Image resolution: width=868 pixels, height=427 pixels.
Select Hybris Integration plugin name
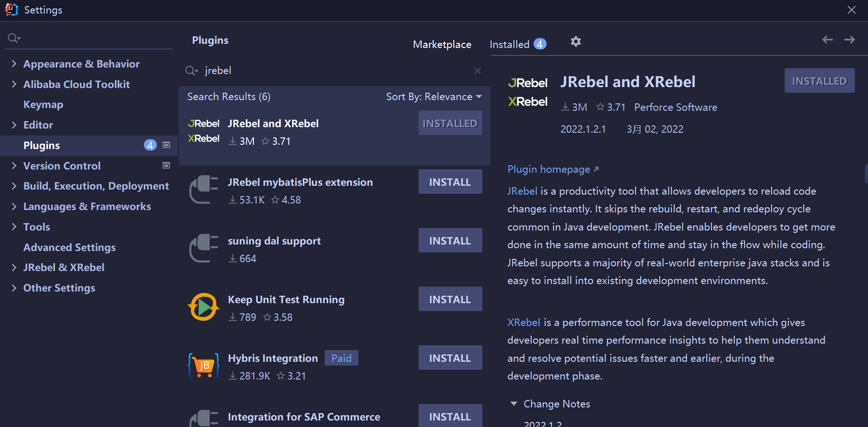pyautogui.click(x=273, y=358)
